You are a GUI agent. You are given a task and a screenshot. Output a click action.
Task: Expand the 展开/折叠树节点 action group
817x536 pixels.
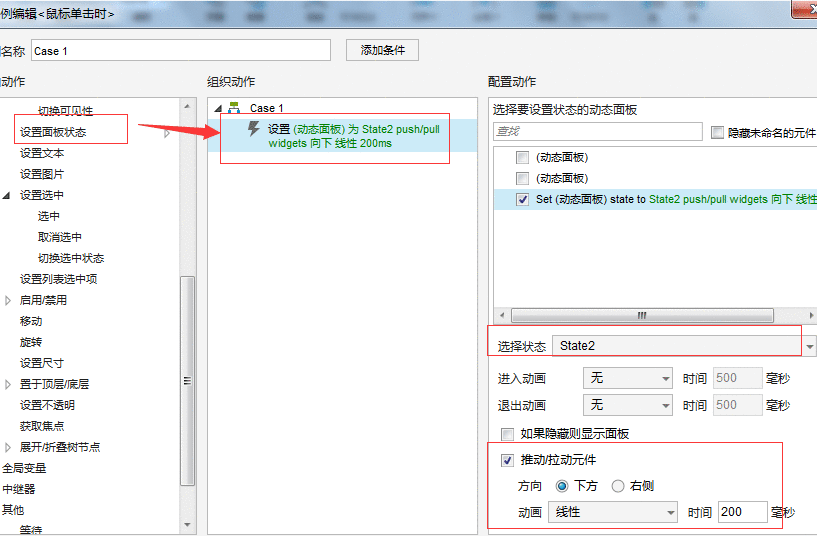(7, 447)
